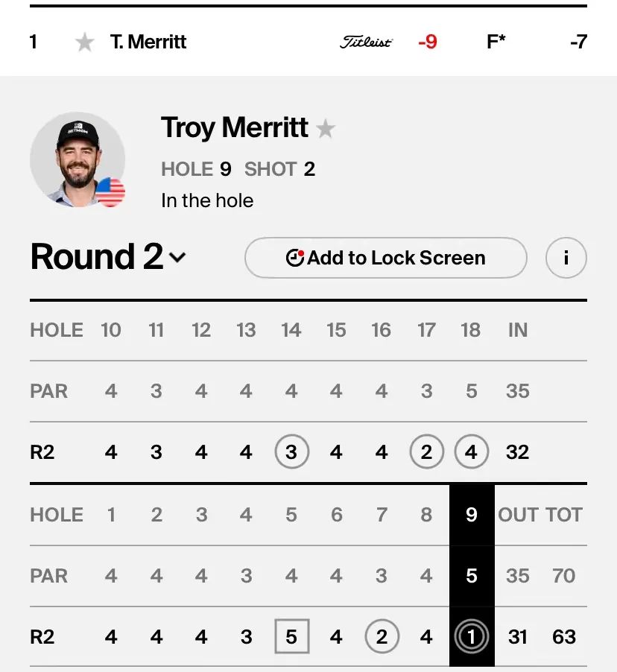Open the Round 2 dropdown chevron
The image size is (617, 672).
177,258
